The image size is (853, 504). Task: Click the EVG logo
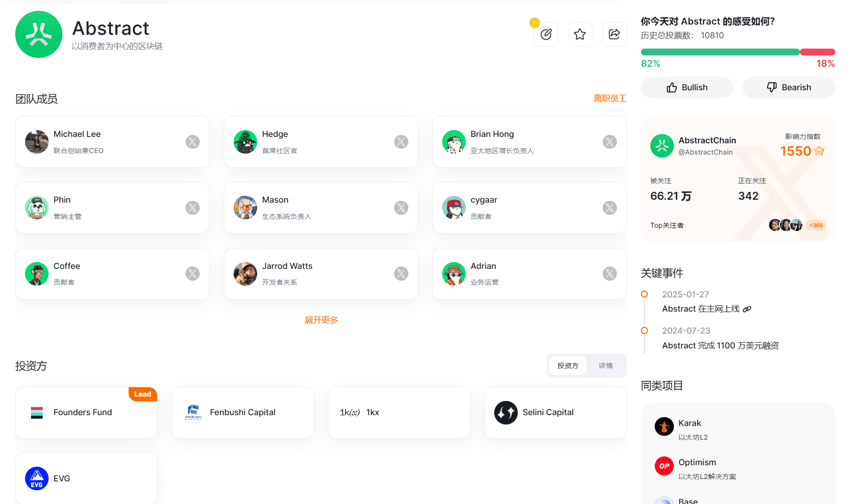(x=37, y=478)
